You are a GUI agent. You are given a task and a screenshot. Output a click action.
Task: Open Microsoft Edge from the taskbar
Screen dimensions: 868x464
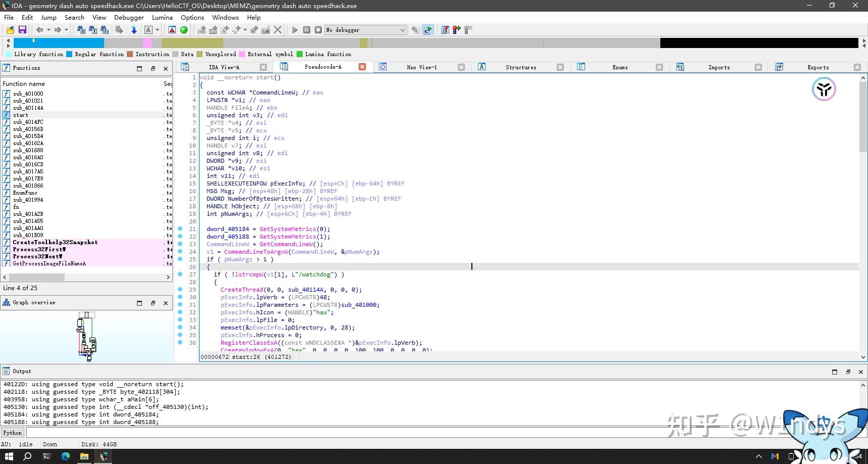click(x=66, y=456)
